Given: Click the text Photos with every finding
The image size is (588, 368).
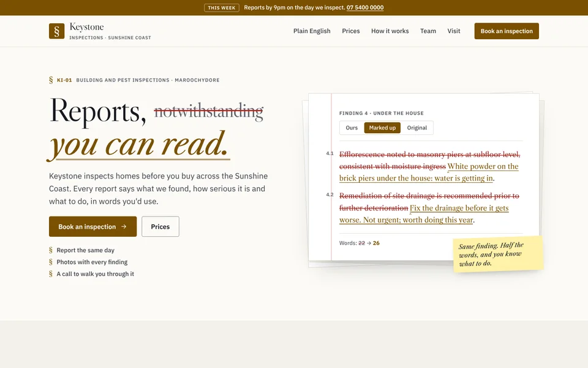Looking at the screenshot, I should coord(92,262).
